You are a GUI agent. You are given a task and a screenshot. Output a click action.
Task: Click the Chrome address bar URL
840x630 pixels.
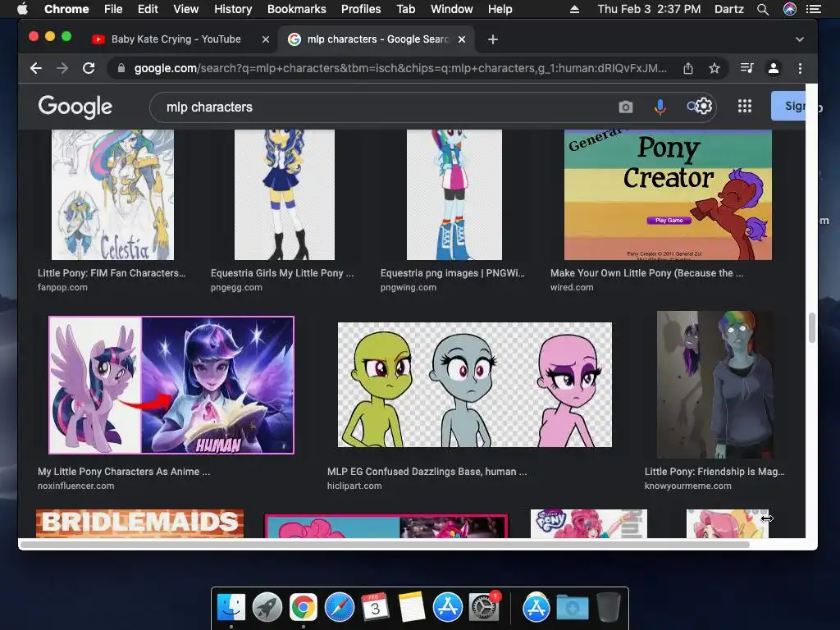pyautogui.click(x=400, y=68)
